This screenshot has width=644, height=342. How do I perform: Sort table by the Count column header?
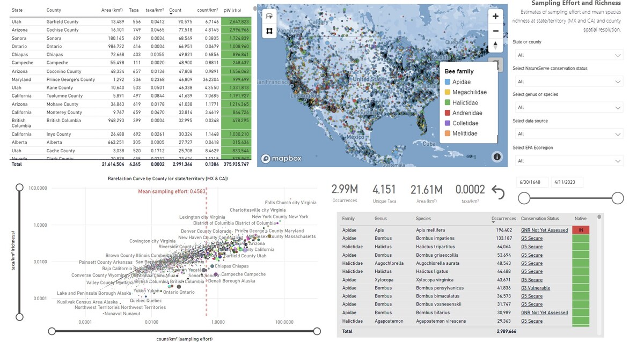tap(175, 10)
